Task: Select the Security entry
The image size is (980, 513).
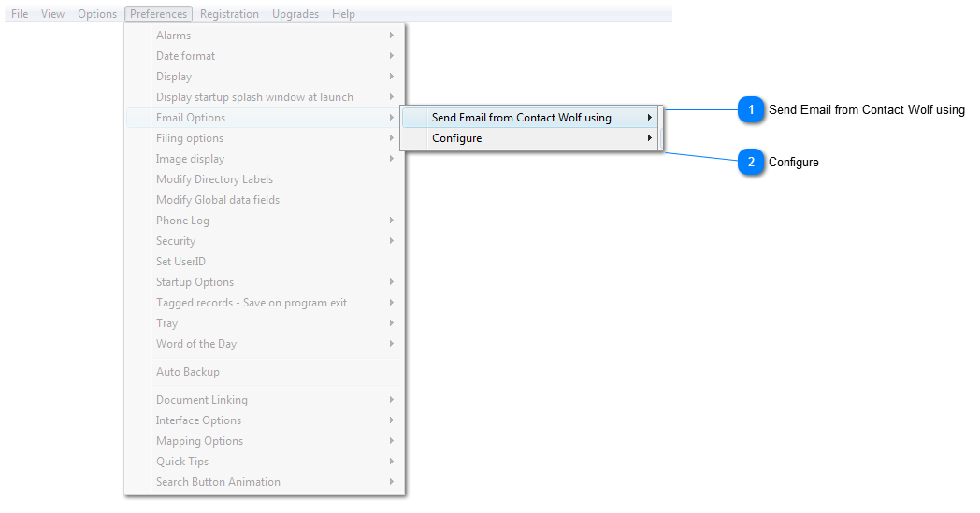Action: point(265,241)
